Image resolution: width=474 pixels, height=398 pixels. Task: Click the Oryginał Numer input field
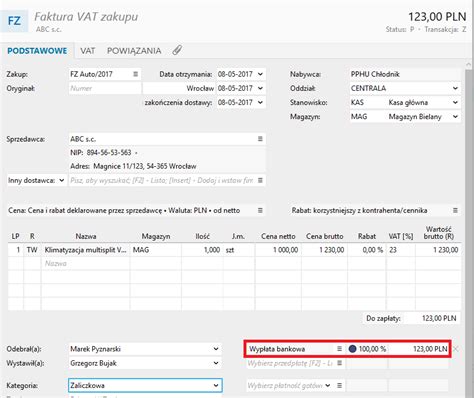105,88
